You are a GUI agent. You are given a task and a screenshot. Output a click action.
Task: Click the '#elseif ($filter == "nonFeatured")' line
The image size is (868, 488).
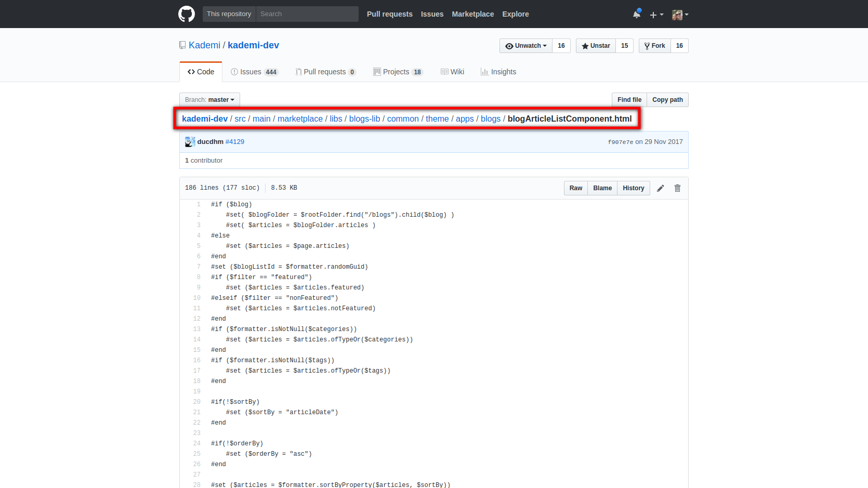(274, 298)
